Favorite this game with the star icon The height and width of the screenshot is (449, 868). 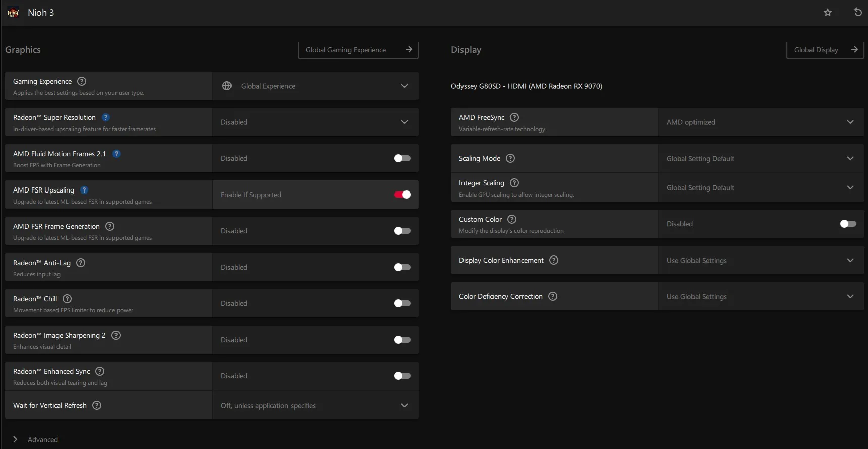click(828, 13)
